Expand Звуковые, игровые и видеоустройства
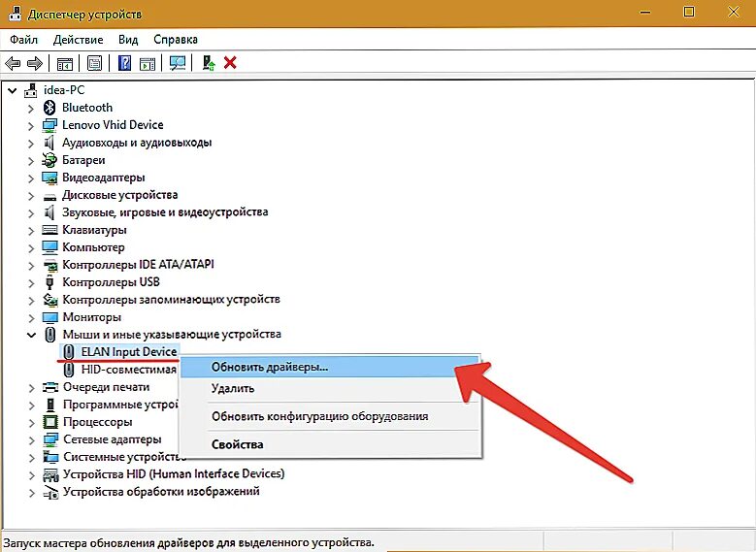This screenshot has height=552, width=756. click(x=31, y=213)
